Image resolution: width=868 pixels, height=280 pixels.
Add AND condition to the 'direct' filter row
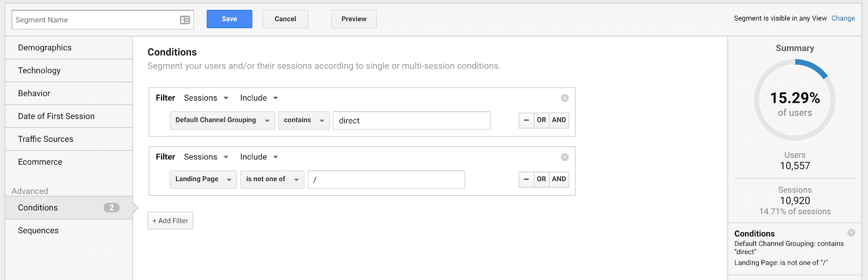click(x=559, y=120)
